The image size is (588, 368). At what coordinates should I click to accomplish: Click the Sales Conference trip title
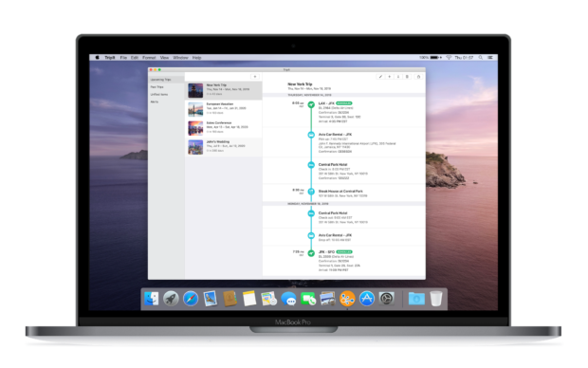pos(219,122)
